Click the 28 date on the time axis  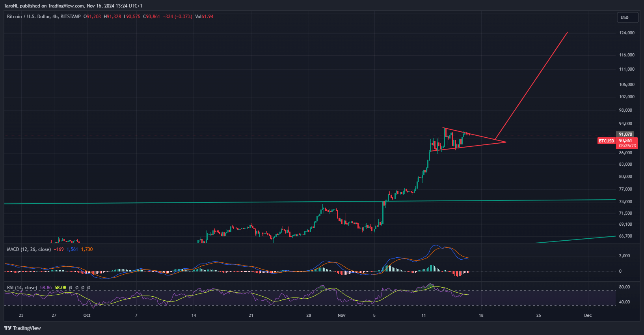pyautogui.click(x=309, y=315)
